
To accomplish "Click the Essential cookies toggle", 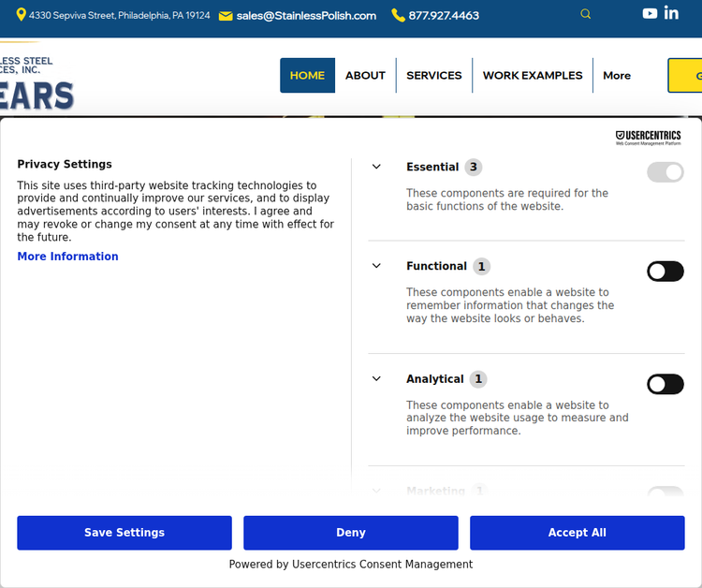I will tap(665, 172).
